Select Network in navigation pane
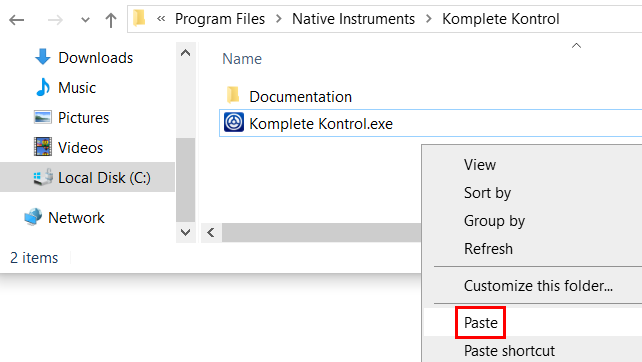Viewport: 642px width, 362px height. [76, 217]
